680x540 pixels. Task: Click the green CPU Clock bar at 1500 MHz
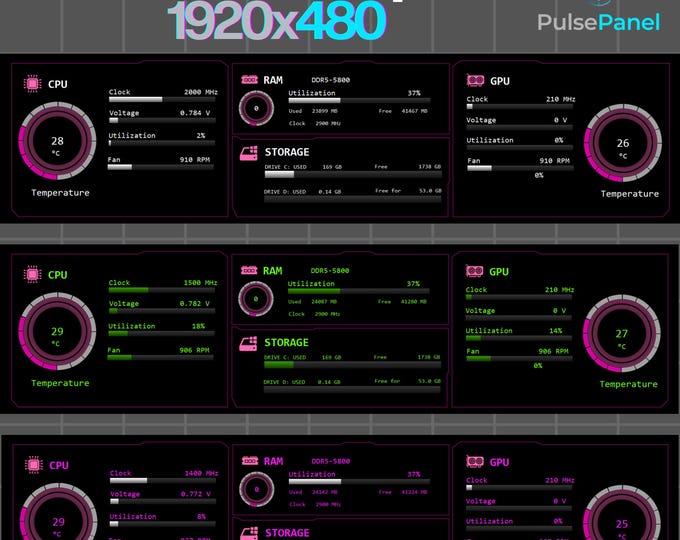click(x=162, y=290)
